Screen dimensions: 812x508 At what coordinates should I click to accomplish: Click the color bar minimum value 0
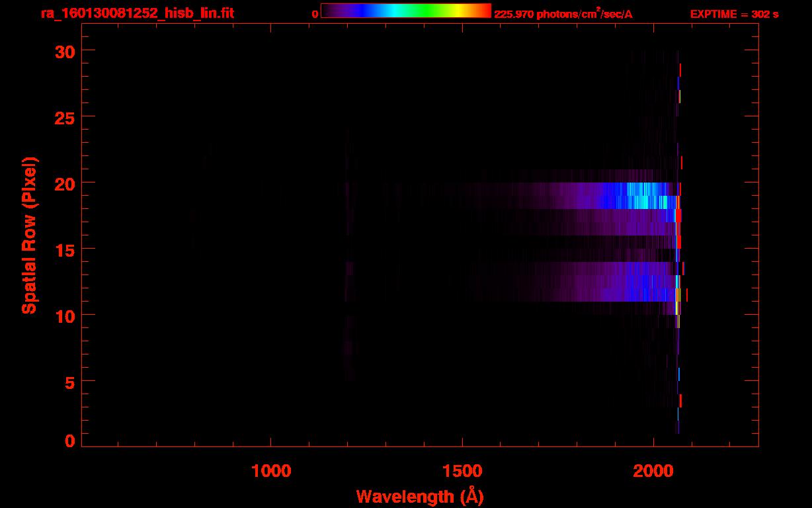tap(315, 14)
